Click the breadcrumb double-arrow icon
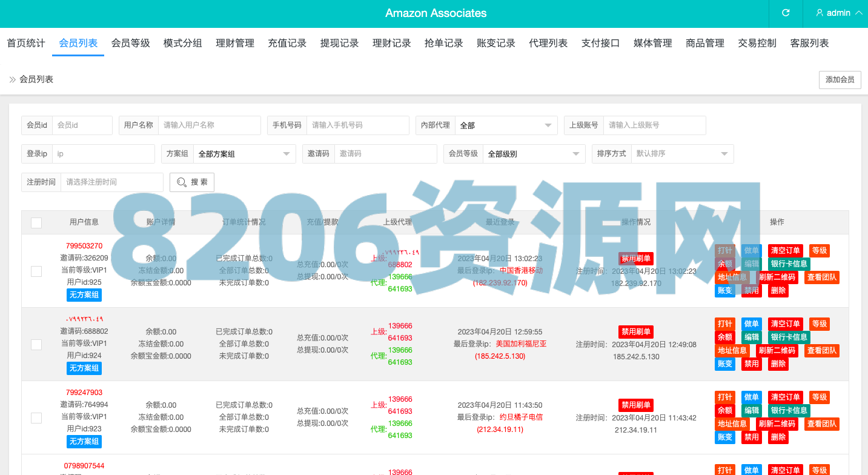This screenshot has width=868, height=475. point(12,79)
